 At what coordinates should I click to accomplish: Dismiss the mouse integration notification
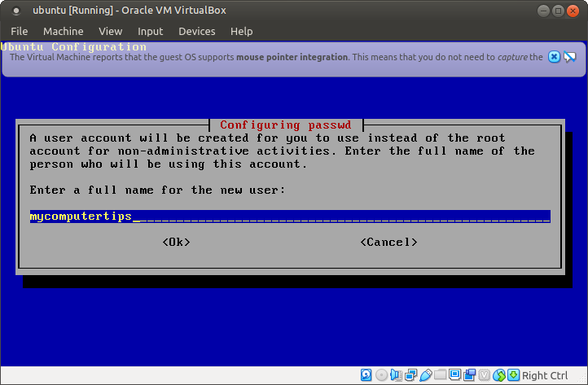[x=554, y=57]
